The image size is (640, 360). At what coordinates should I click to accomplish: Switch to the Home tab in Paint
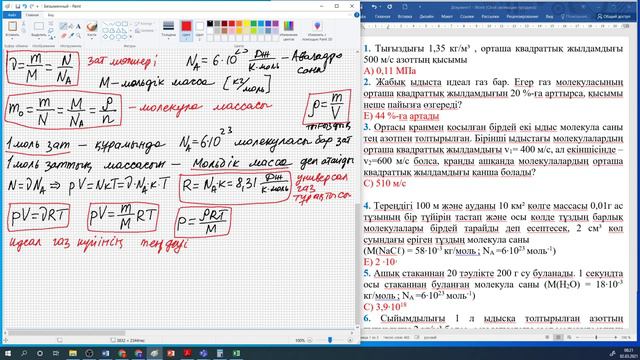coord(32,15)
